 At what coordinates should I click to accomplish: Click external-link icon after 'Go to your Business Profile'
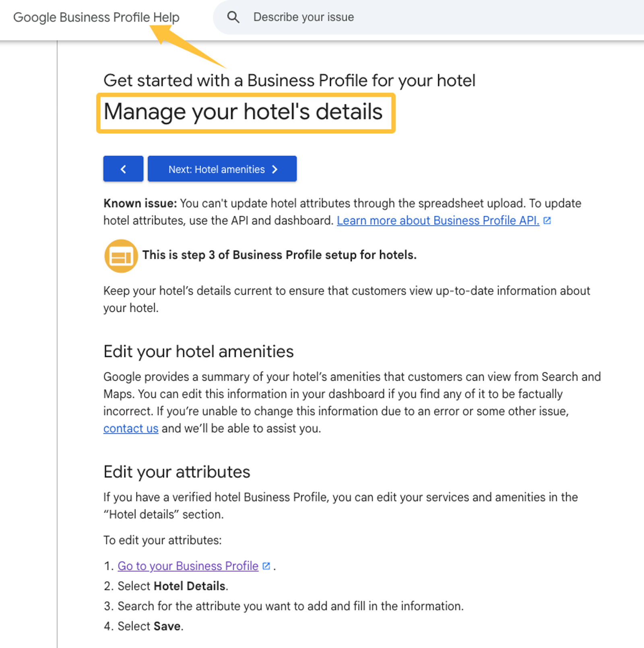[266, 566]
